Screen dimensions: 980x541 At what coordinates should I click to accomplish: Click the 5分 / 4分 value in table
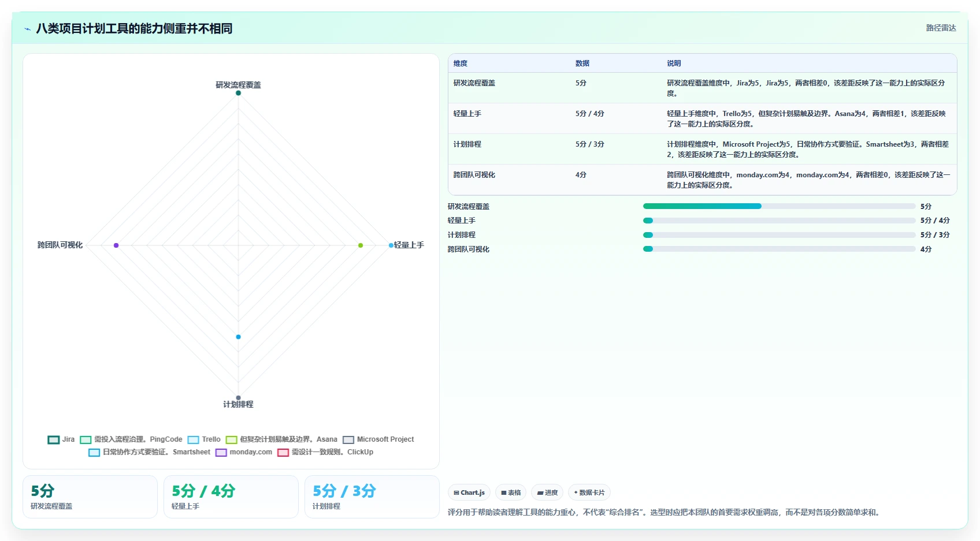[590, 114]
